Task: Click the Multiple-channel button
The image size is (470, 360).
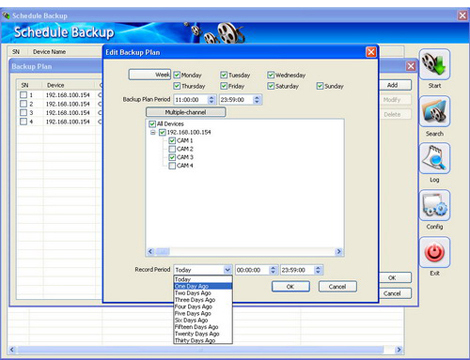Action: [186, 112]
